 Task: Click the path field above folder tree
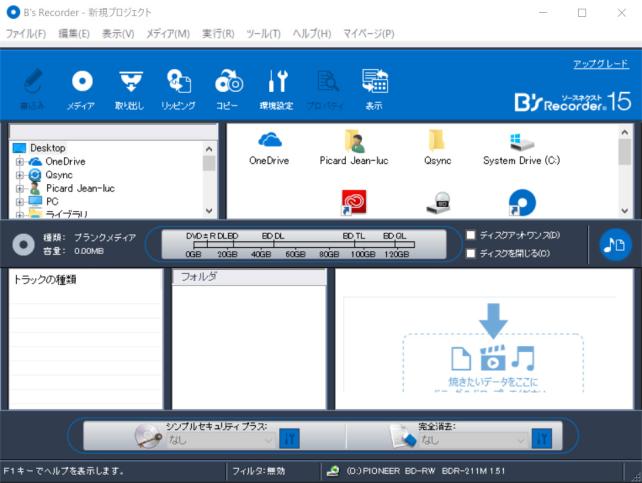click(x=113, y=132)
